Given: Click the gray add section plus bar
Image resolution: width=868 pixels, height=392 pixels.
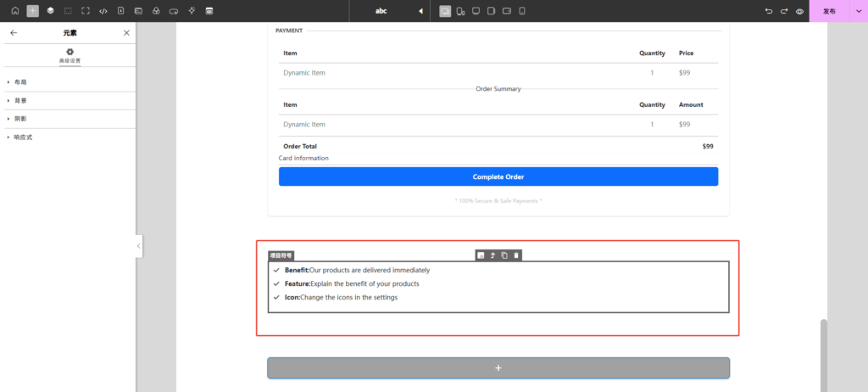Looking at the screenshot, I should [x=498, y=367].
